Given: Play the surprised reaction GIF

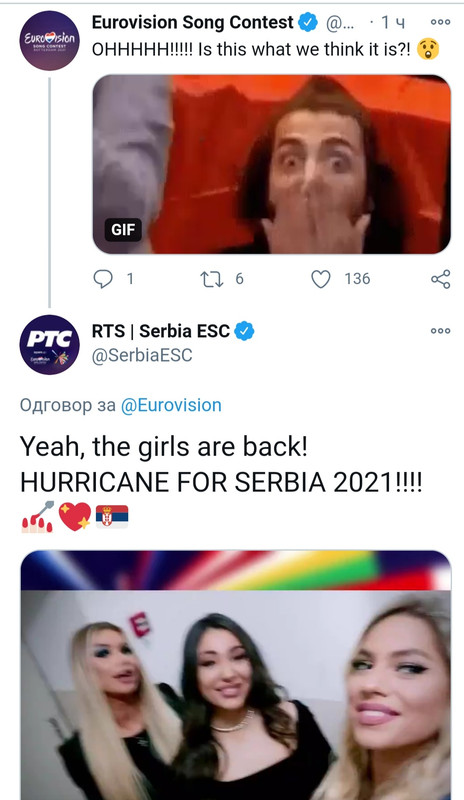Looking at the screenshot, I should point(272,164).
